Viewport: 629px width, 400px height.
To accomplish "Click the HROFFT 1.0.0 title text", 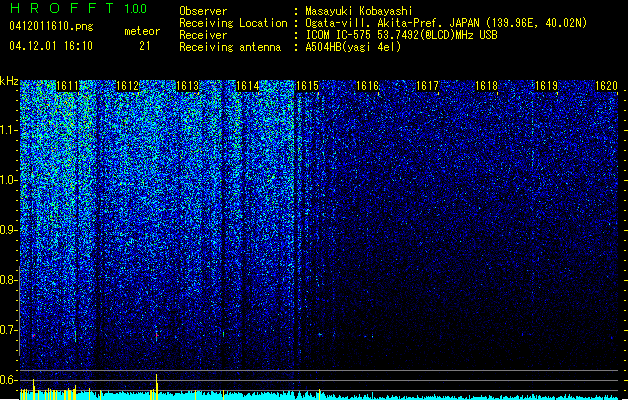I will (x=79, y=8).
